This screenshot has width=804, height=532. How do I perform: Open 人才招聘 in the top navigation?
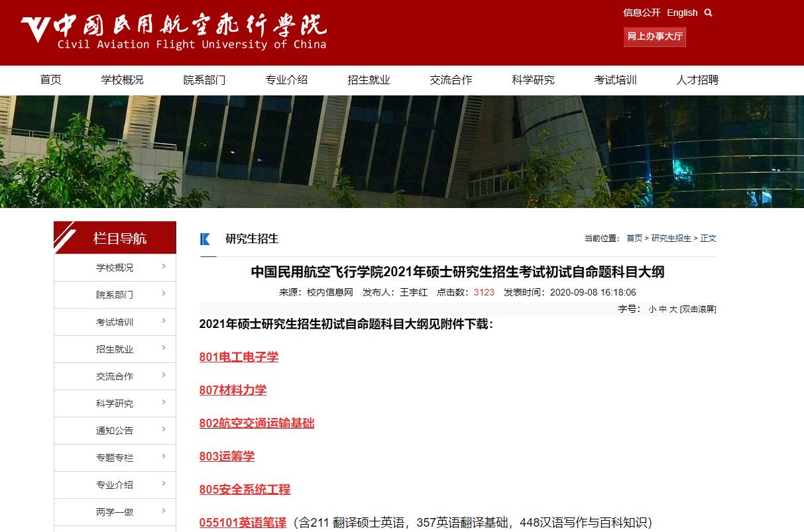tap(697, 80)
